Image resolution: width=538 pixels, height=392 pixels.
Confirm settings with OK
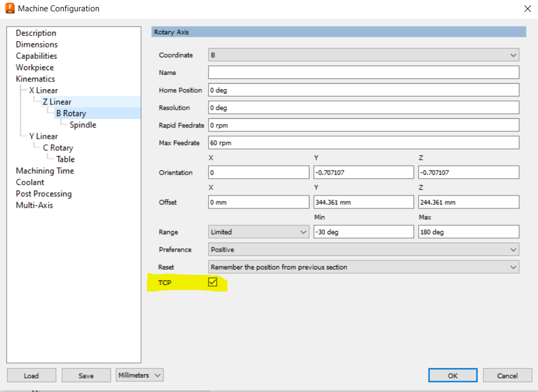(x=453, y=375)
